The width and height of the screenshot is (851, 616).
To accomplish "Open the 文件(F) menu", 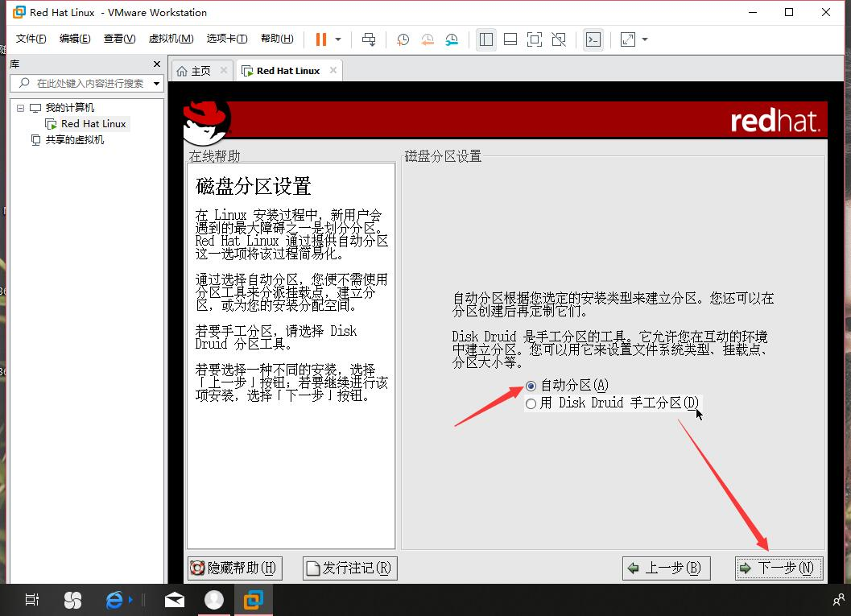I will [31, 39].
